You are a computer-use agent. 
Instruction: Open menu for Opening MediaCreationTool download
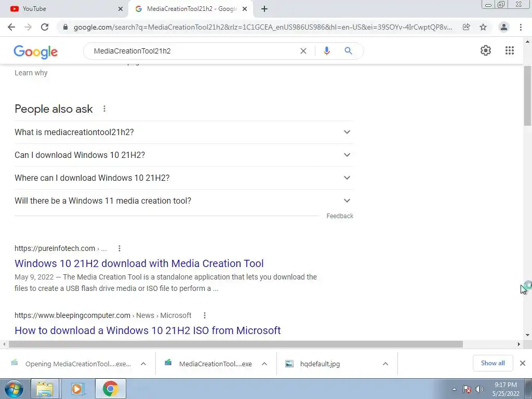pyautogui.click(x=143, y=364)
